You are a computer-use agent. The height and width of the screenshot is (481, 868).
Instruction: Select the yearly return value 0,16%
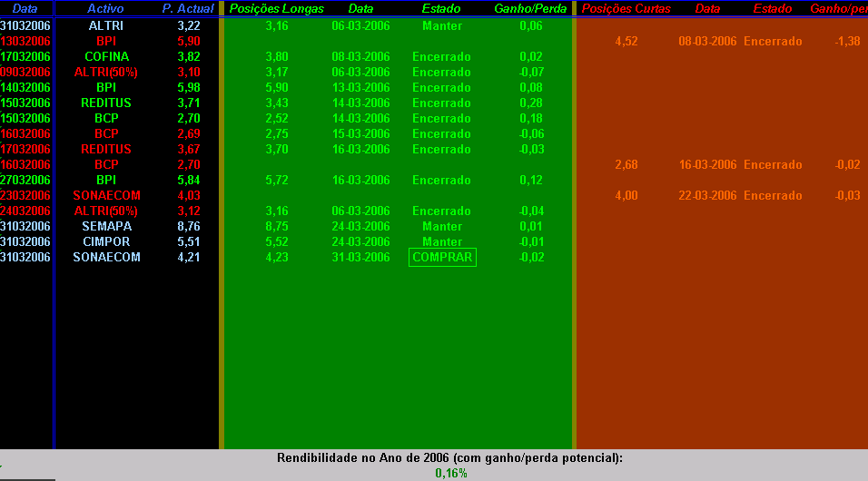(451, 473)
